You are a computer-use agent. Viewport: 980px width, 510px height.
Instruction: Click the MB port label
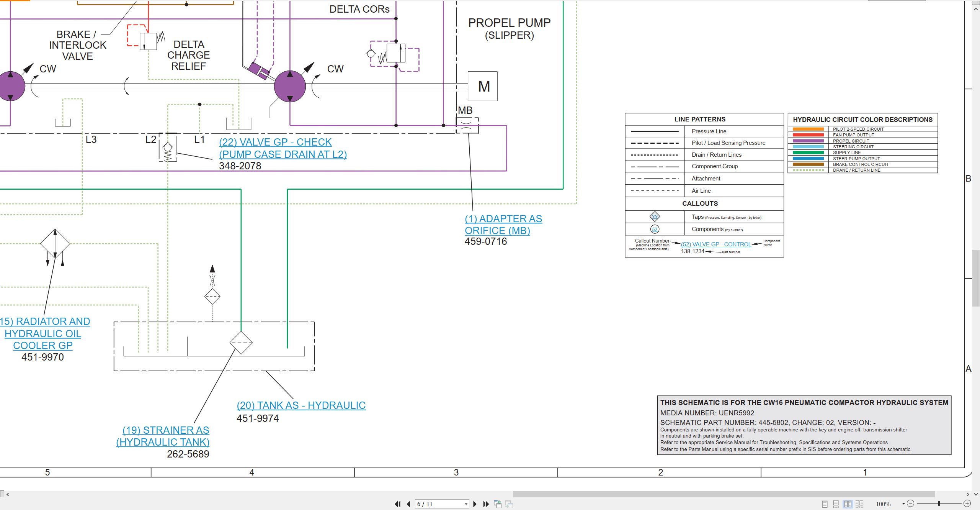pyautogui.click(x=465, y=110)
